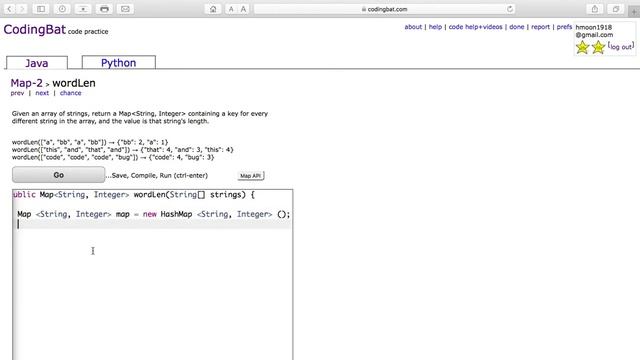Click the 'this, and, that, and' example line

[122, 150]
